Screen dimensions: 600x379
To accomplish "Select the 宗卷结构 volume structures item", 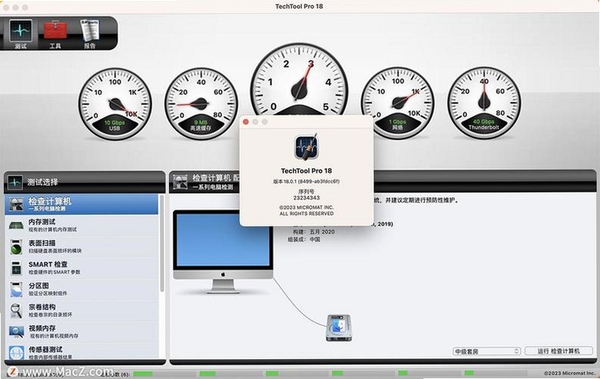I will pyautogui.click(x=82, y=310).
